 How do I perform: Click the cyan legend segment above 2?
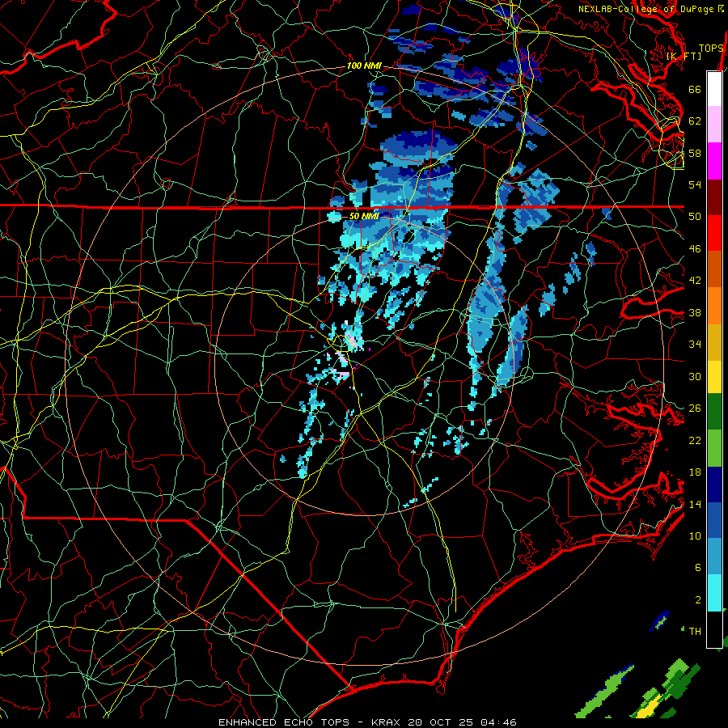pyautogui.click(x=714, y=593)
